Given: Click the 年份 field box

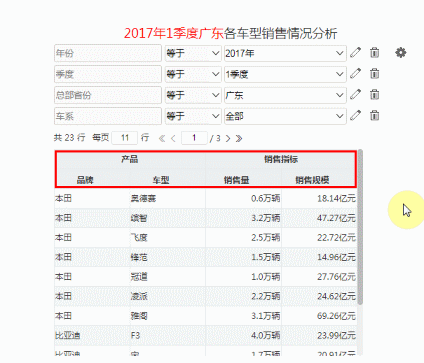Looking at the screenshot, I should pos(108,53).
